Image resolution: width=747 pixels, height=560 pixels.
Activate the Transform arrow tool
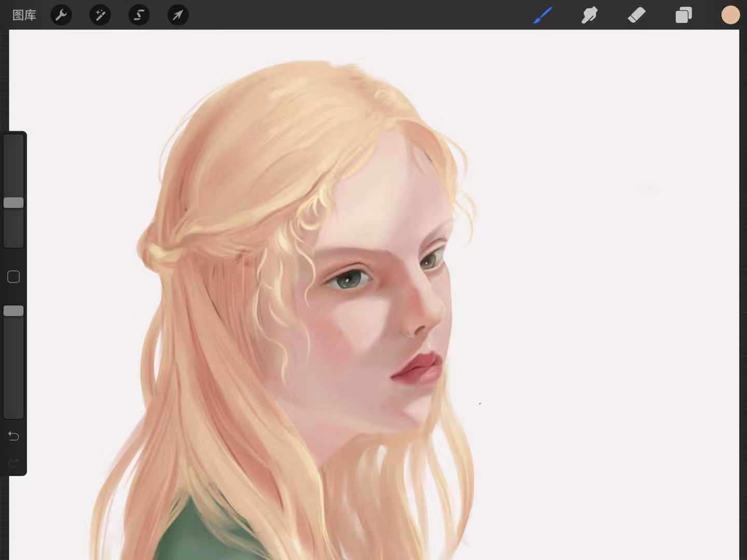(x=178, y=15)
